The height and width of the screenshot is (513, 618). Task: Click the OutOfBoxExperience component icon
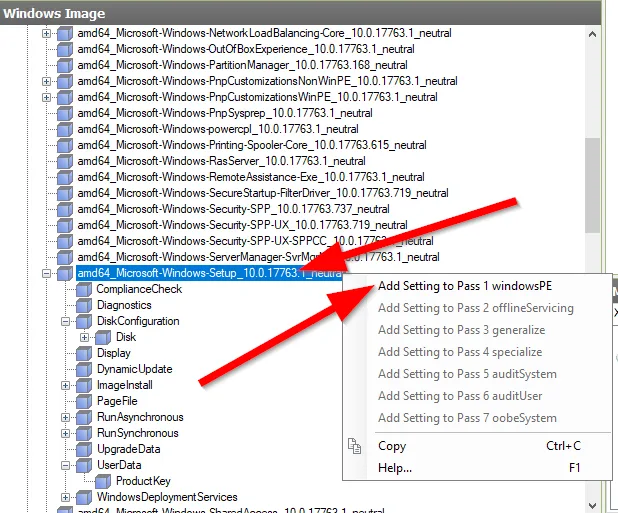click(65, 49)
